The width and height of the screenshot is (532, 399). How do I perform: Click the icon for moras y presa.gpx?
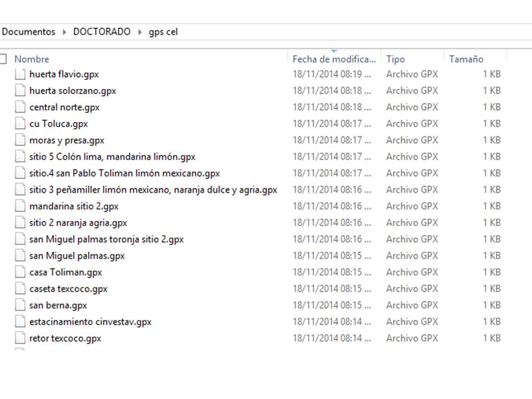pos(20,140)
